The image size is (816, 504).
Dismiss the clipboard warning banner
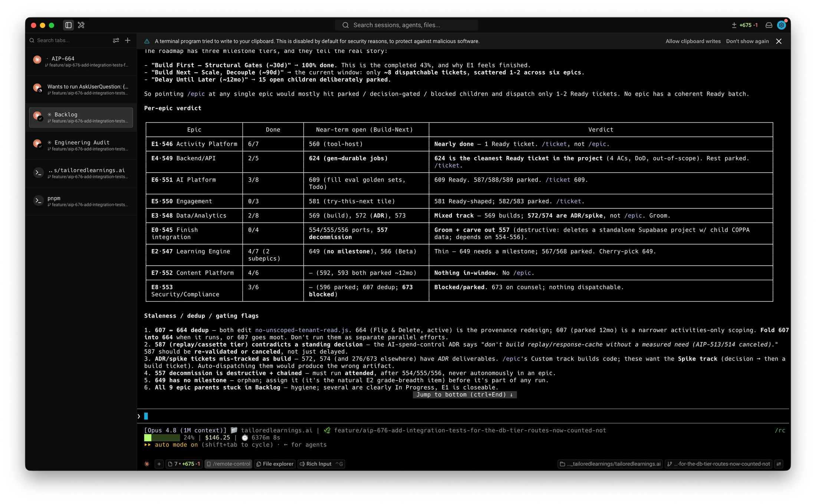click(779, 42)
